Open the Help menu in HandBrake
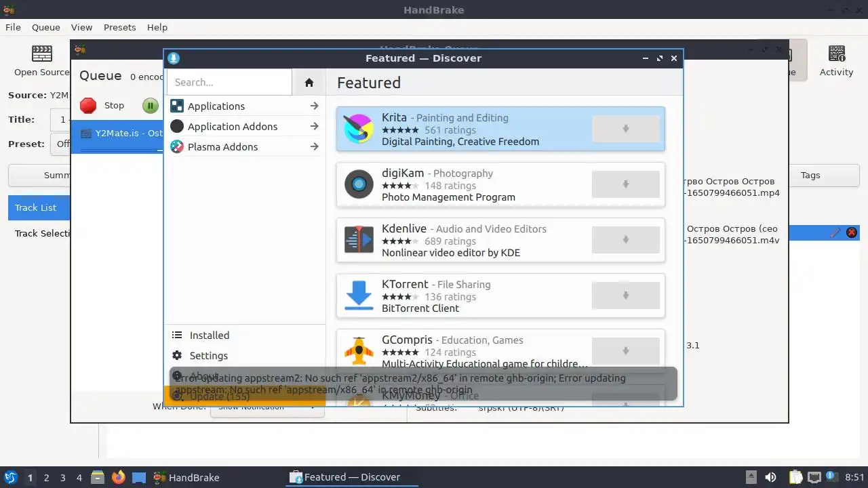Image resolution: width=868 pixels, height=488 pixels. (x=157, y=27)
